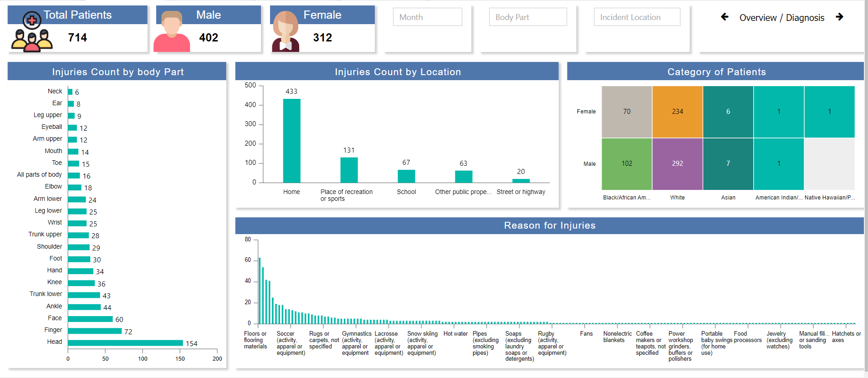Viewport: 868px width, 378px height.
Task: Click the previous page left arrow
Action: 725,17
